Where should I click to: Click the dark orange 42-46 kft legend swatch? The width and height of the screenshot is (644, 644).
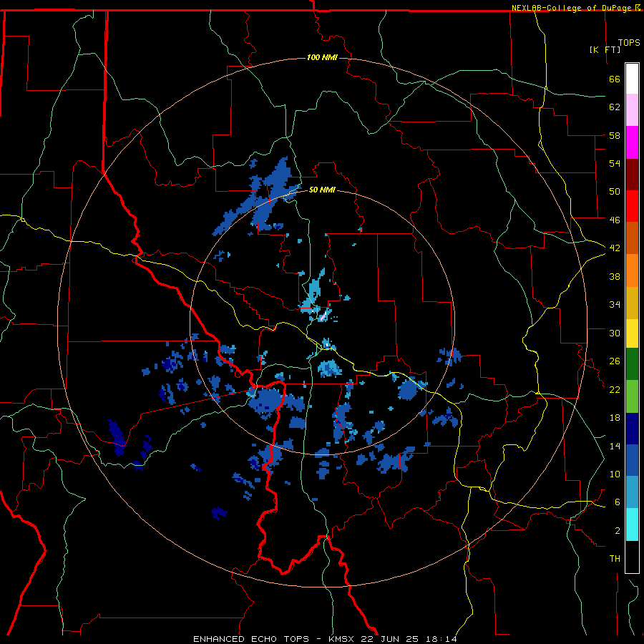coord(632,238)
